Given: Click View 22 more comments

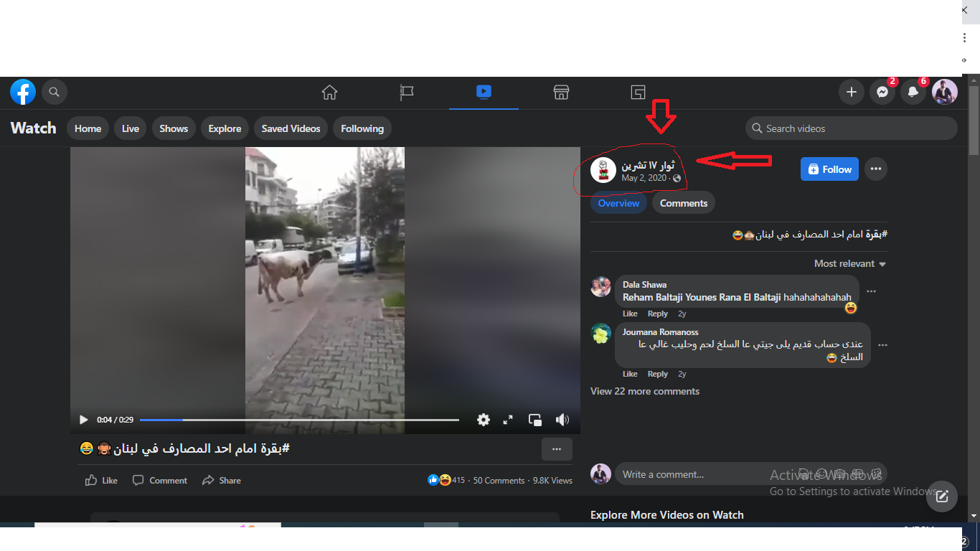Looking at the screenshot, I should pyautogui.click(x=645, y=391).
